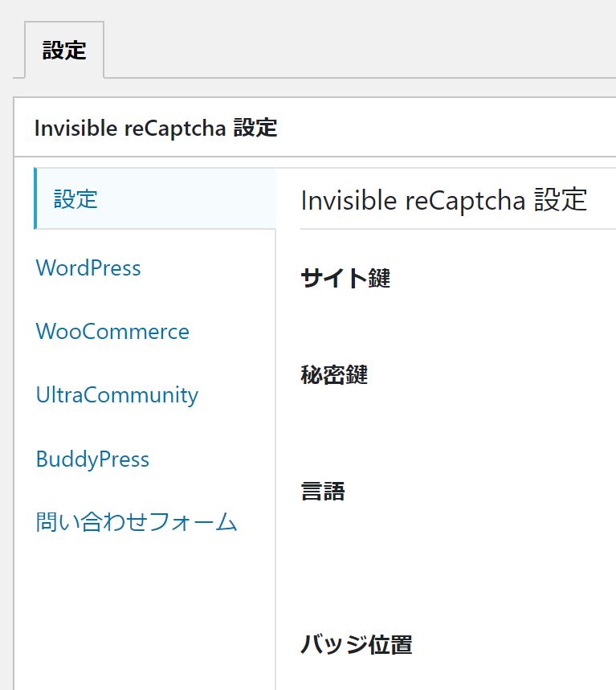Click the Invisible reCaptcha 設定 panel header
This screenshot has height=690, width=616.
click(x=156, y=128)
